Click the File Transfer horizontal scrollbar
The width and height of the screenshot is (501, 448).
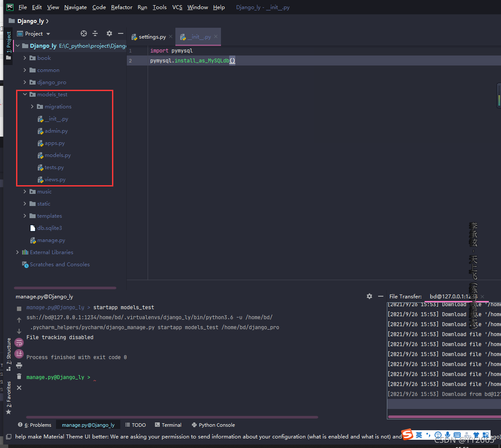tap(445, 417)
